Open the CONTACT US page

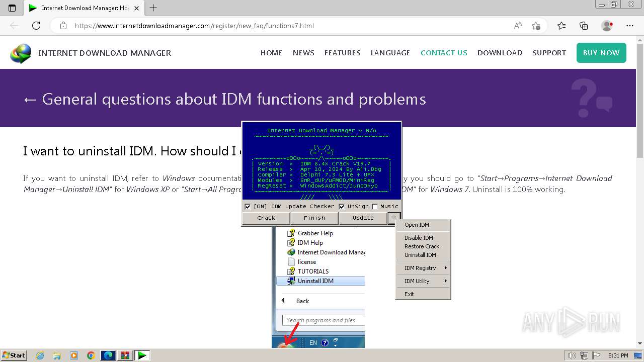click(x=444, y=53)
